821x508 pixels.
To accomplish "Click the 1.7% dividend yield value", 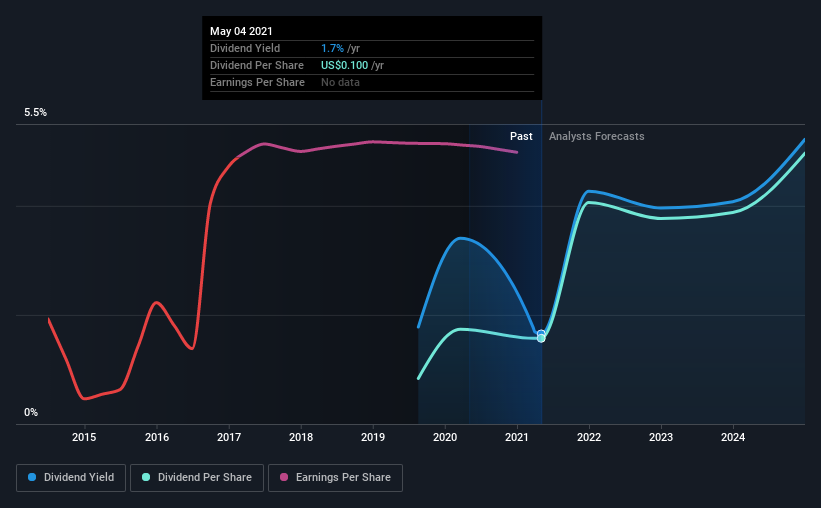I will (x=332, y=48).
